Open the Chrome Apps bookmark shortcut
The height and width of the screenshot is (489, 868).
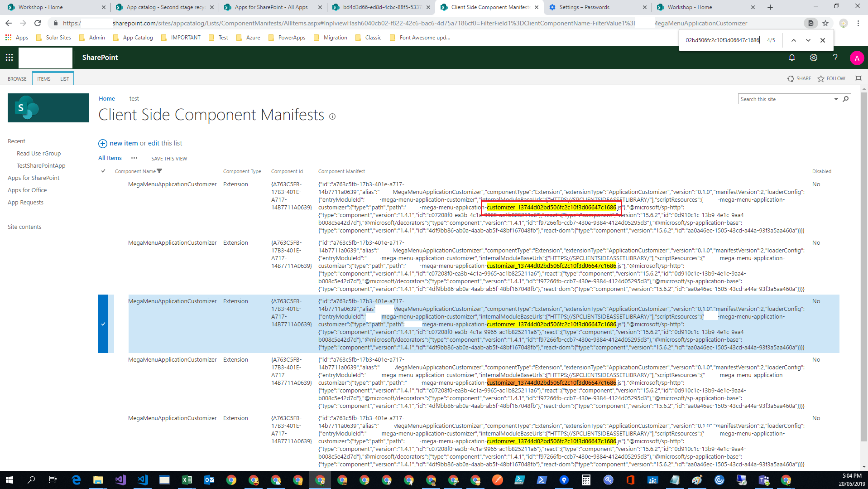17,38
